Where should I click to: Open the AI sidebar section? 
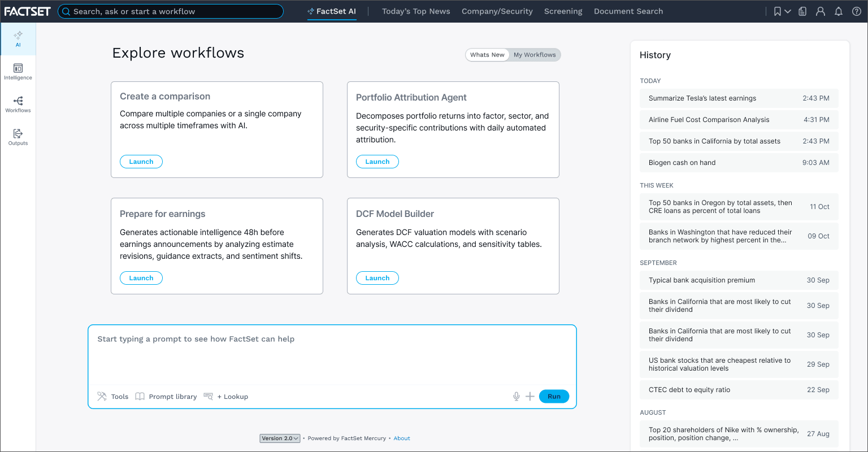point(18,39)
